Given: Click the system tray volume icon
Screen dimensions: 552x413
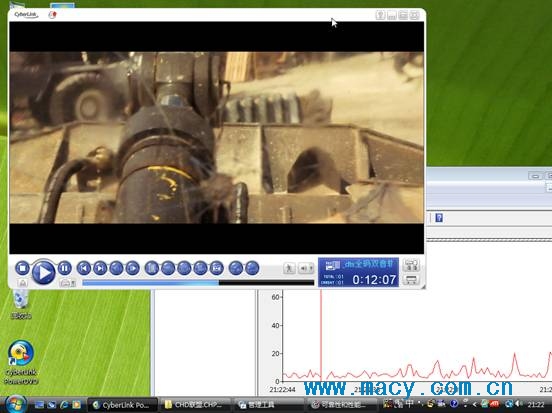Looking at the screenshot, I should click(x=518, y=403).
